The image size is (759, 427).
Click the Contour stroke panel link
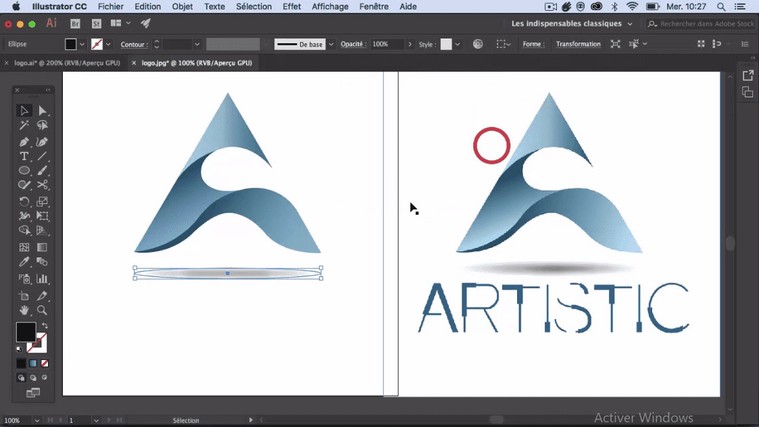pos(134,44)
